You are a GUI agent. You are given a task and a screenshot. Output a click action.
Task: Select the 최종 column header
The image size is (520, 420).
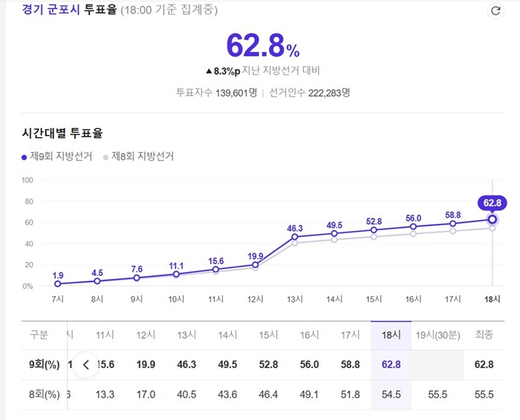click(x=484, y=335)
